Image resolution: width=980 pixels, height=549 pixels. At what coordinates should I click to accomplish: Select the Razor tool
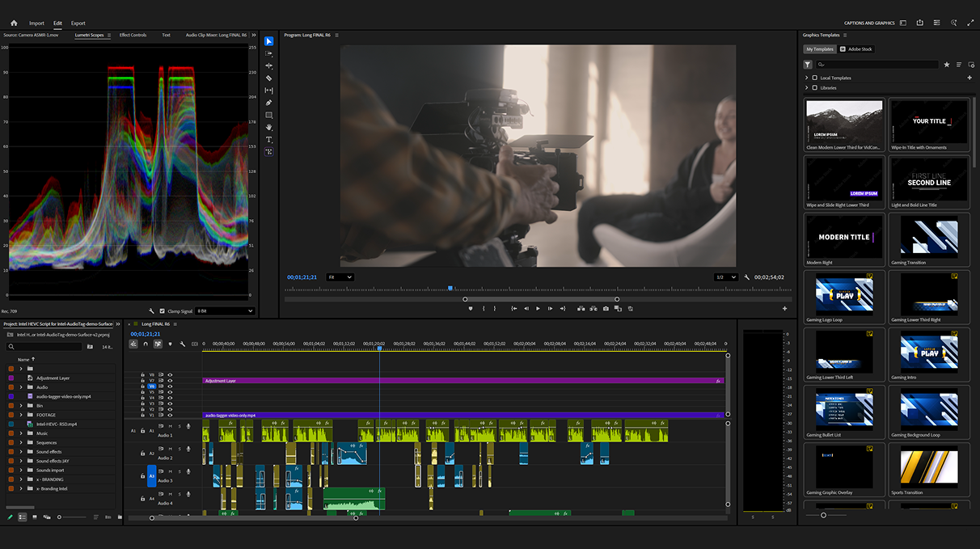(269, 78)
